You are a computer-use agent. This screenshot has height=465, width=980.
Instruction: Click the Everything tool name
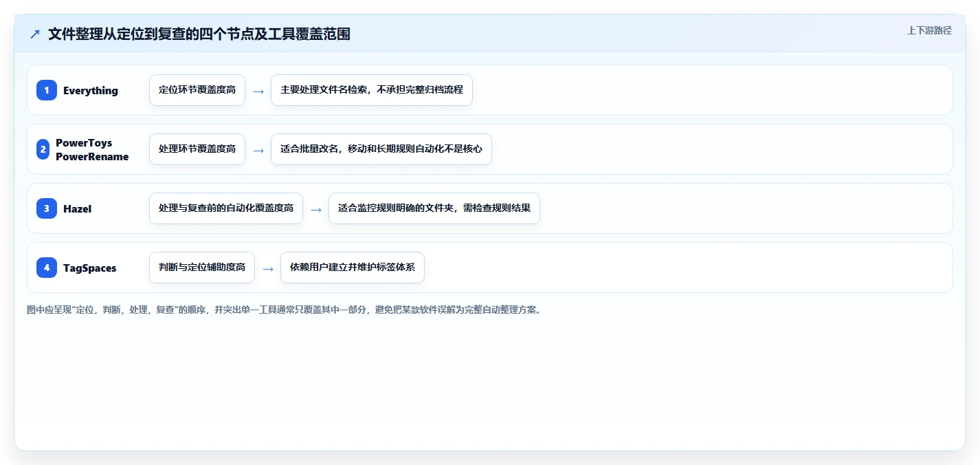pyautogui.click(x=91, y=90)
